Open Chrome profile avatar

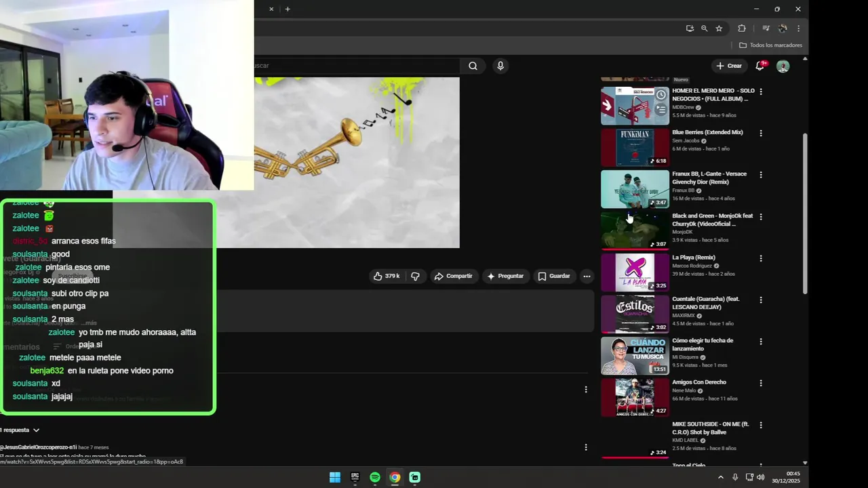(x=783, y=28)
